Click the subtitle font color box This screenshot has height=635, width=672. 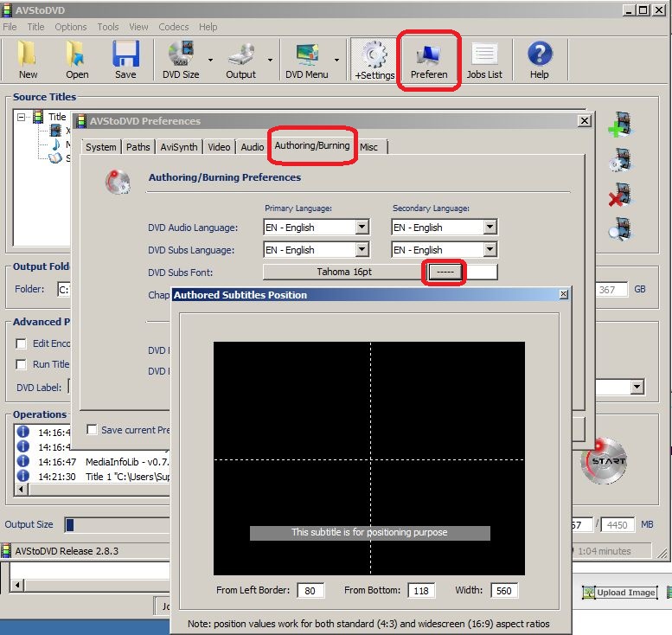[481, 272]
